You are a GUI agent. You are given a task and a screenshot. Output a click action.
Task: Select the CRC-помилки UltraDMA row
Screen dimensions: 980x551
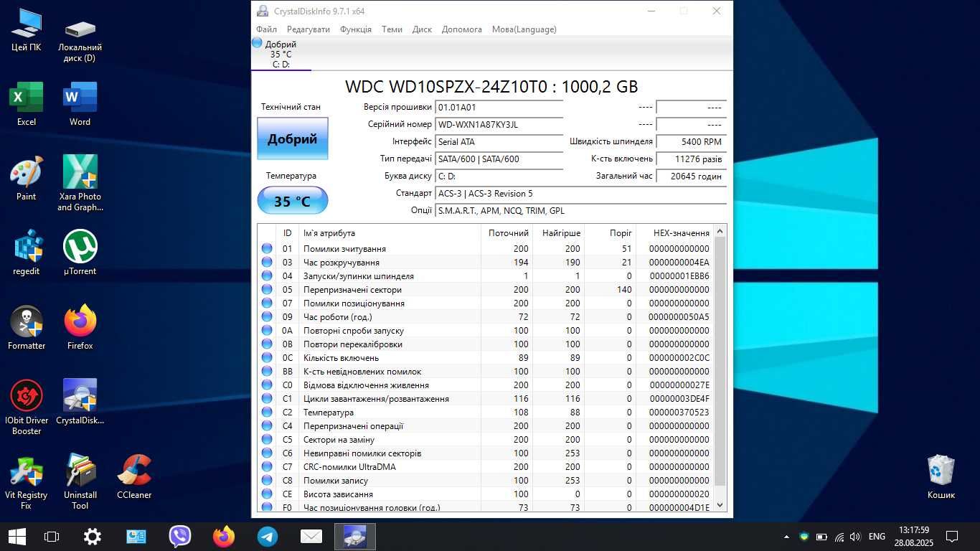click(486, 467)
